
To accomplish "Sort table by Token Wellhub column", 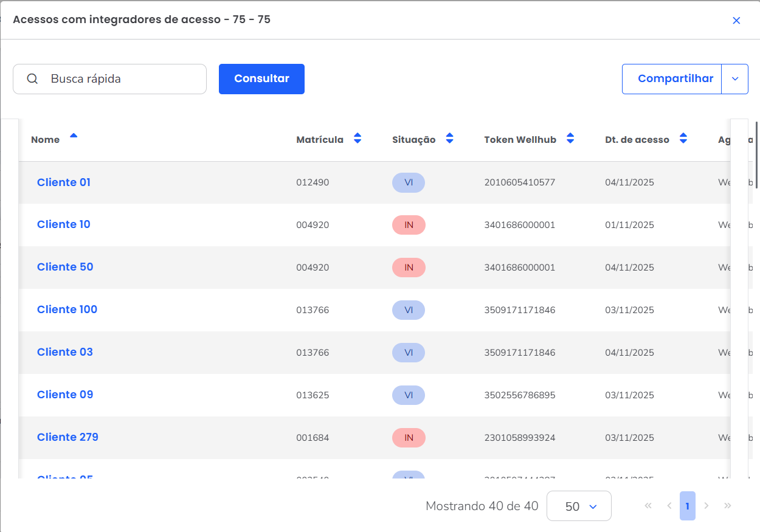I will (x=570, y=139).
